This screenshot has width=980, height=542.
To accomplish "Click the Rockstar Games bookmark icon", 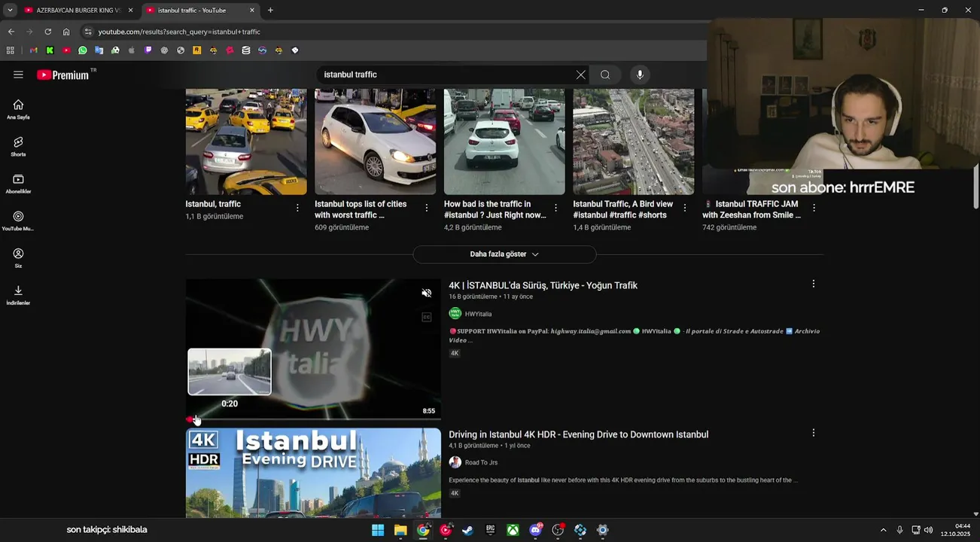I will (x=197, y=50).
